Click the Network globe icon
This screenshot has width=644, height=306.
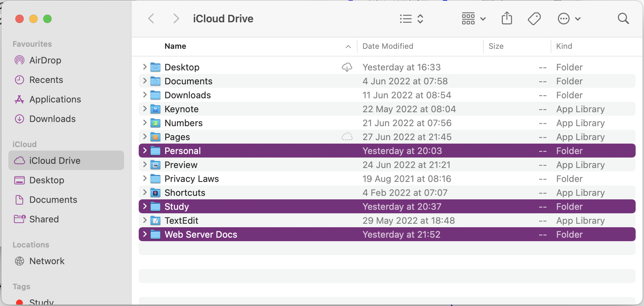20,261
